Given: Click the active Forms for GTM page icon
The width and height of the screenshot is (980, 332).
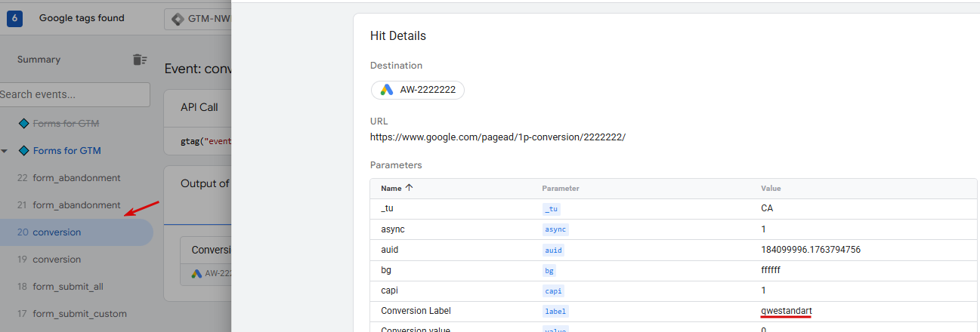Looking at the screenshot, I should (x=23, y=150).
